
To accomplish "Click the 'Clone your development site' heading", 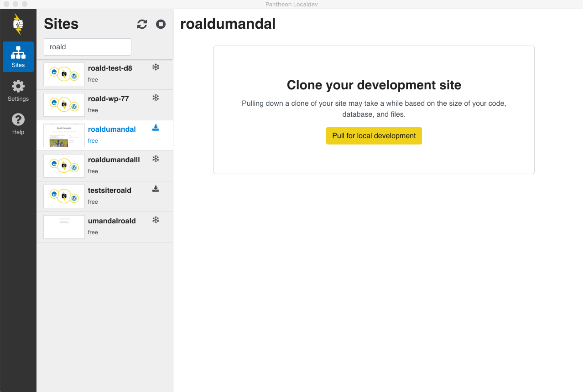I will click(374, 85).
